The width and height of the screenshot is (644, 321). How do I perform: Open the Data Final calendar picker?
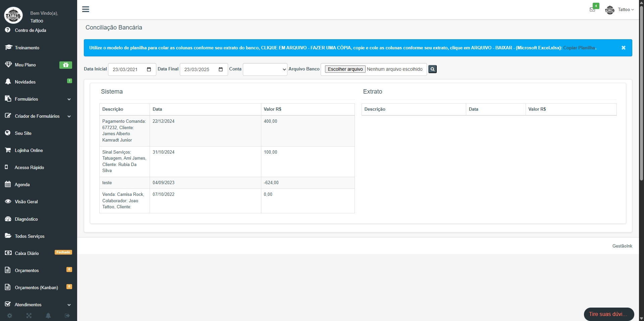point(221,69)
